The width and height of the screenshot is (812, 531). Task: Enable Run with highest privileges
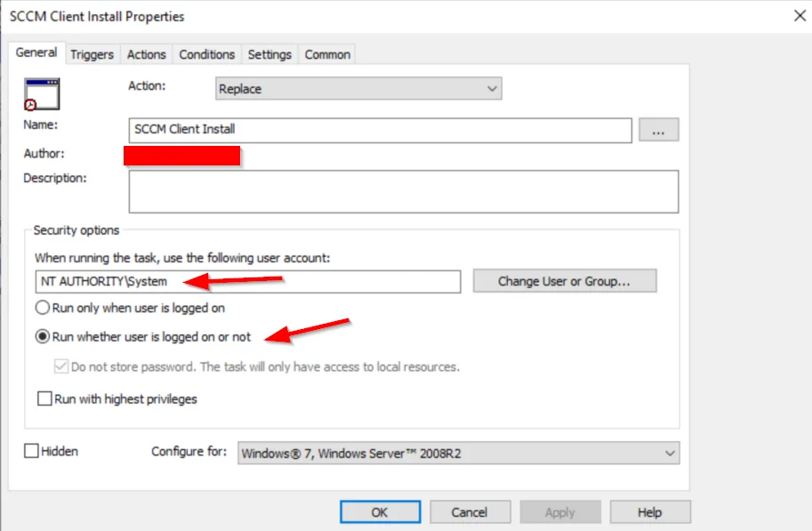pyautogui.click(x=44, y=398)
